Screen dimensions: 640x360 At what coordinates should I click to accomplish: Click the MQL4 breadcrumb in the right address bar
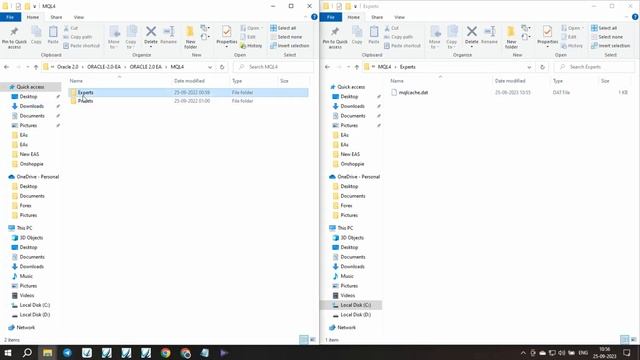[384, 67]
